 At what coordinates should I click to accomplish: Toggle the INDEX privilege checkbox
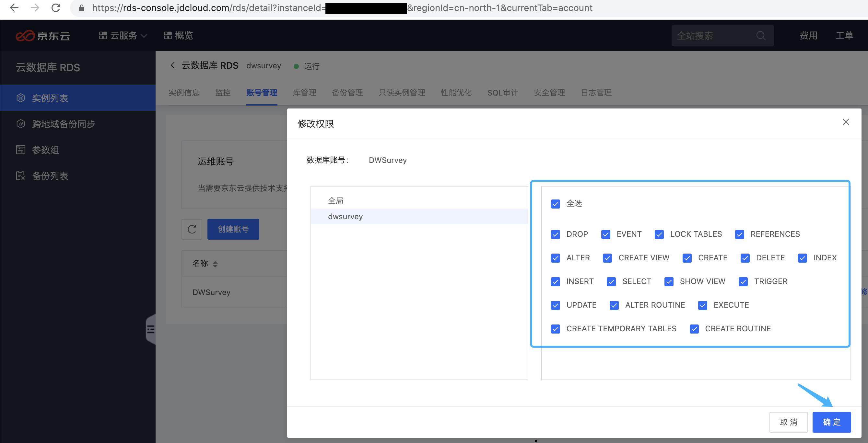click(802, 258)
